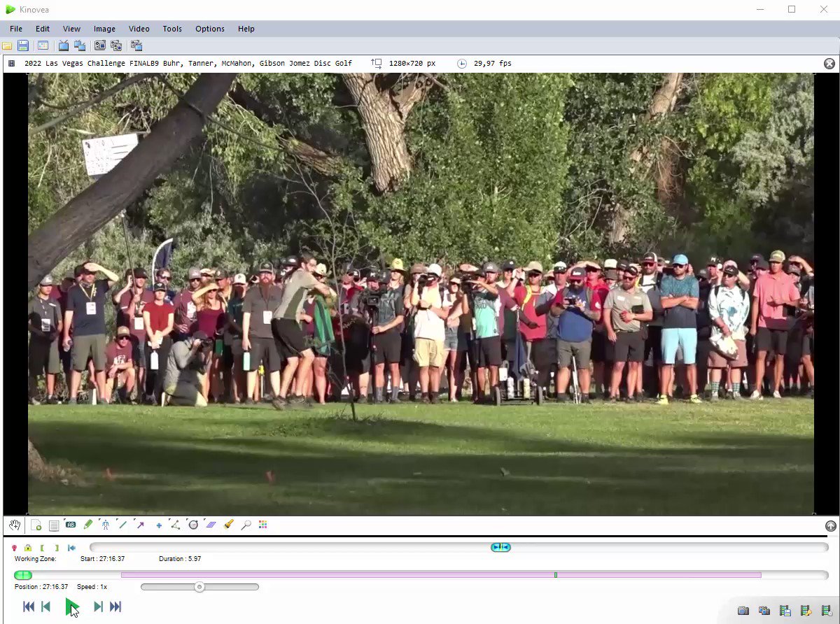Image resolution: width=840 pixels, height=624 pixels.
Task: Select the AB text label tool
Action: [x=71, y=524]
